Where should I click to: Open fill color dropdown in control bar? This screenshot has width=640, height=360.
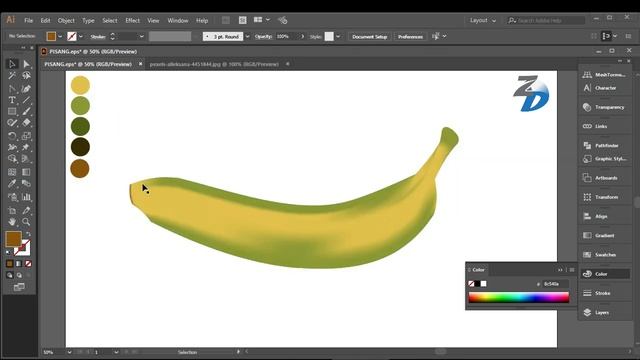tap(60, 37)
